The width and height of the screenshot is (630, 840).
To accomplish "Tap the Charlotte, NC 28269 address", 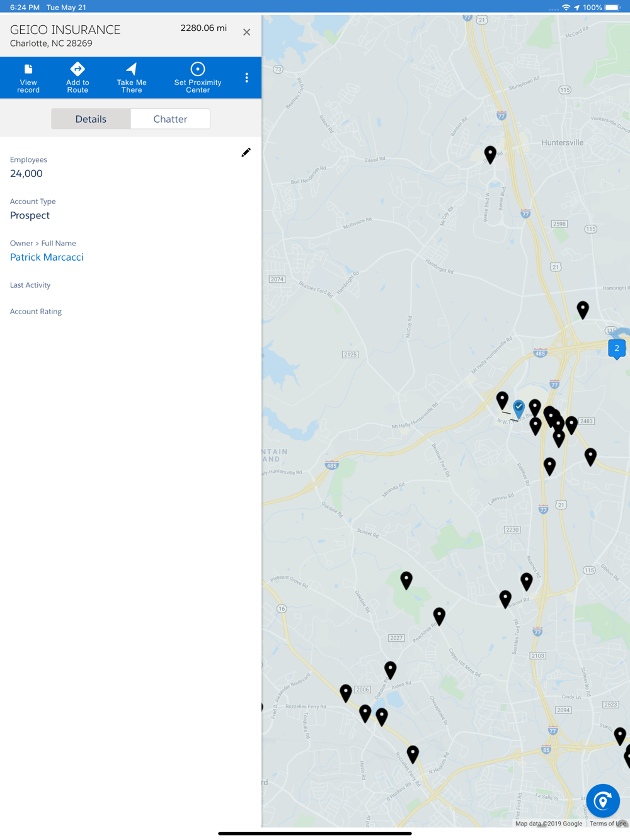I will click(x=51, y=43).
